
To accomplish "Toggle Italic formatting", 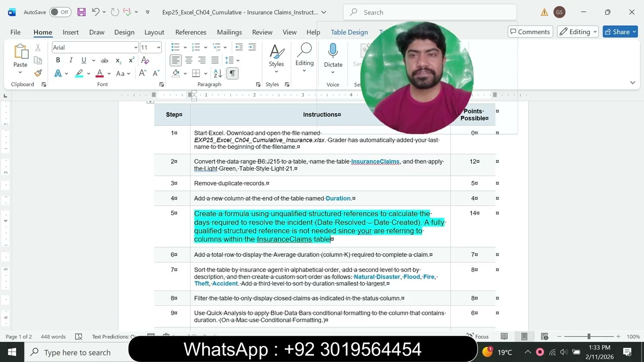I will 71,60.
